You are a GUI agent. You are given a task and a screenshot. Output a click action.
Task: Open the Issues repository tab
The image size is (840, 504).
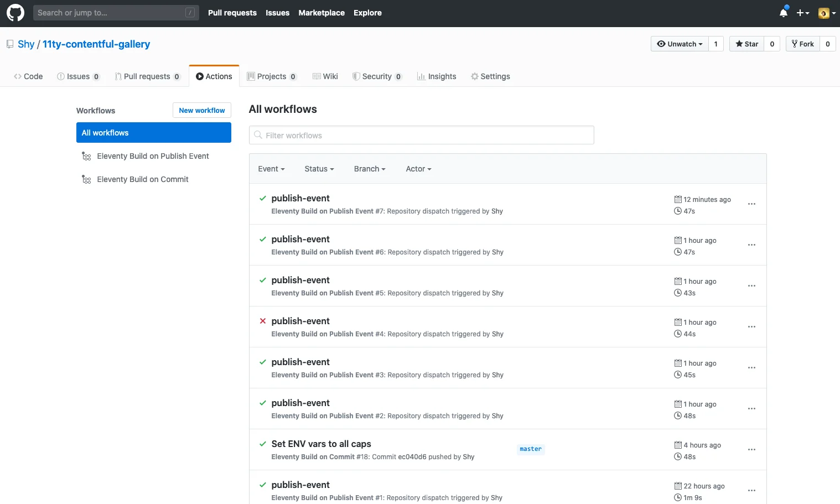point(79,76)
